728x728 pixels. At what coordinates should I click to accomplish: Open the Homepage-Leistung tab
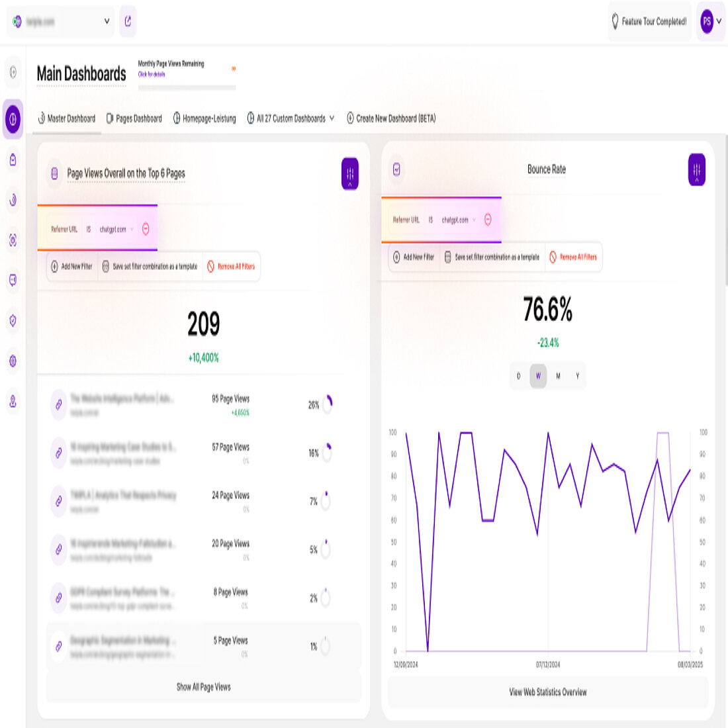pos(205,118)
